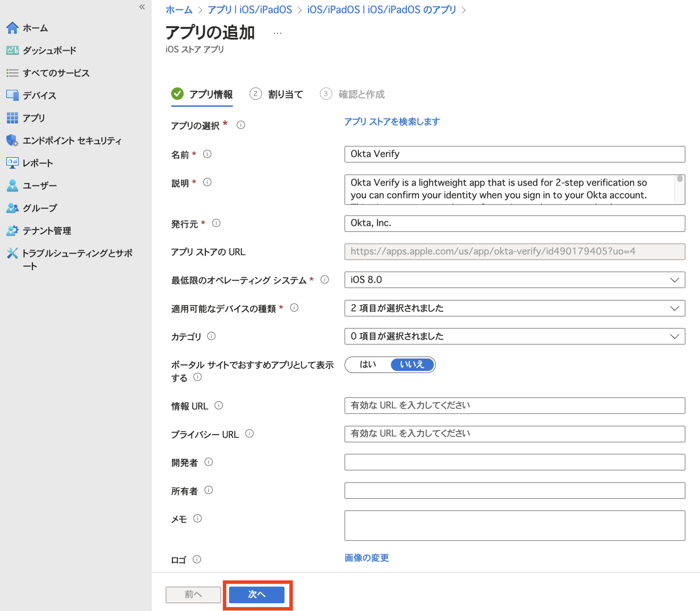This screenshot has width=700, height=611.
Task: Click the 情報 URL input field
Action: pyautogui.click(x=514, y=405)
